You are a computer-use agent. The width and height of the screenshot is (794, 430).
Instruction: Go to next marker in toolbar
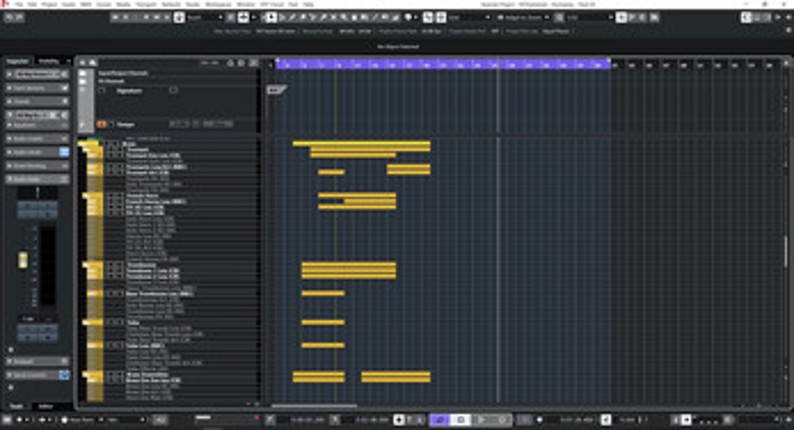tap(126, 17)
